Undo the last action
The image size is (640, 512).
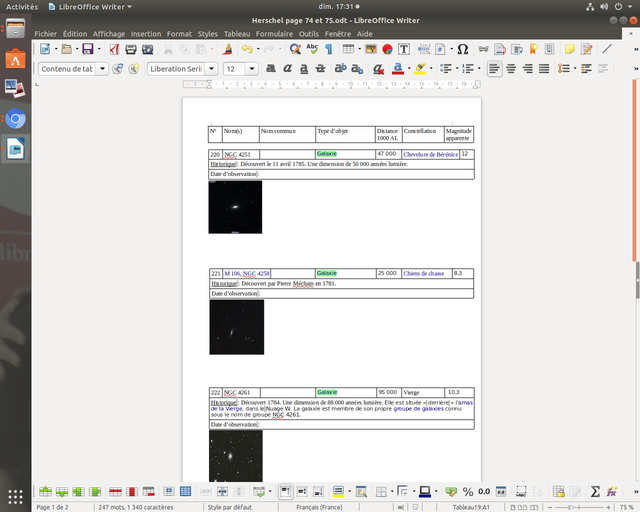tap(247, 49)
